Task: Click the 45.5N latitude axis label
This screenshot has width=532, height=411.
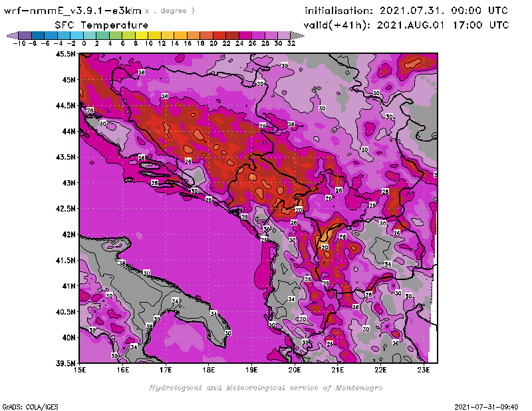Action: (x=65, y=54)
